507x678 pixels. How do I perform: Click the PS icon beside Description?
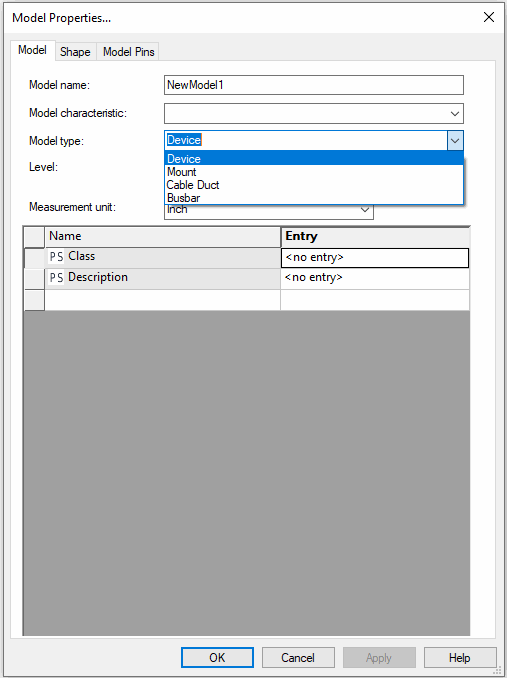(56, 277)
